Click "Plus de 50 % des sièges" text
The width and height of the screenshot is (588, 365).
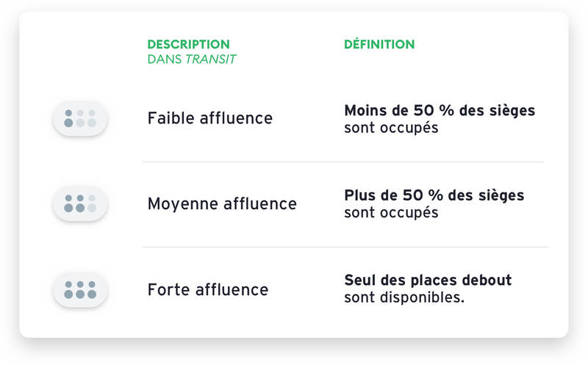pyautogui.click(x=434, y=195)
